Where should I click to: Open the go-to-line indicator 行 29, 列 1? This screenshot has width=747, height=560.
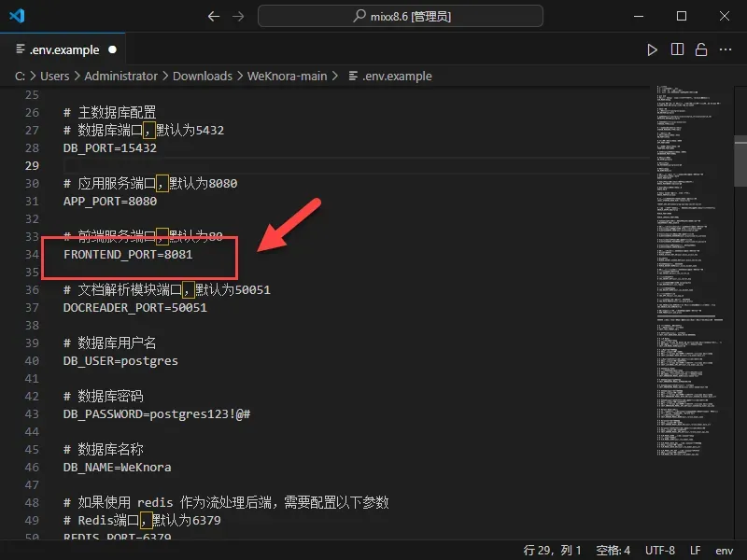point(553,550)
